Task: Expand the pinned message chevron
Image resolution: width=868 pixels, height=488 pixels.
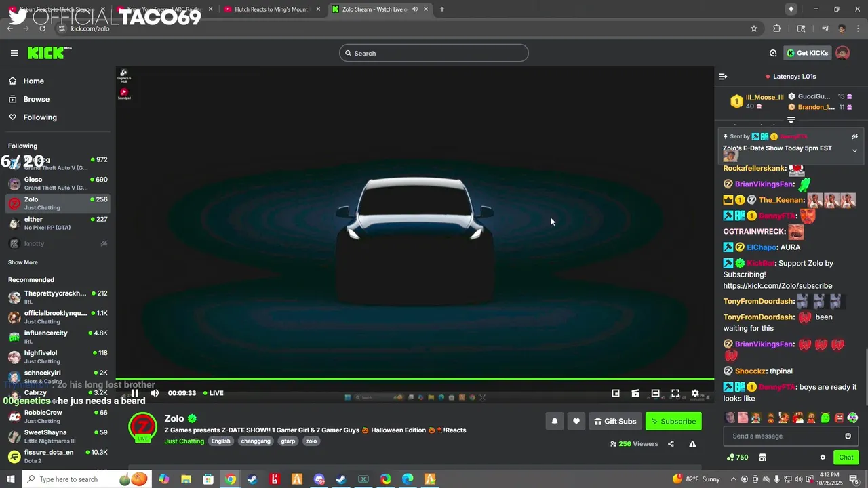Action: tap(854, 150)
